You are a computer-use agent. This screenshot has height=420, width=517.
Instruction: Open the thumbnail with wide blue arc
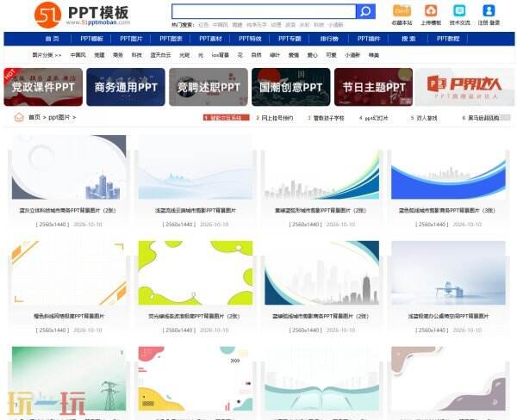[448, 167]
